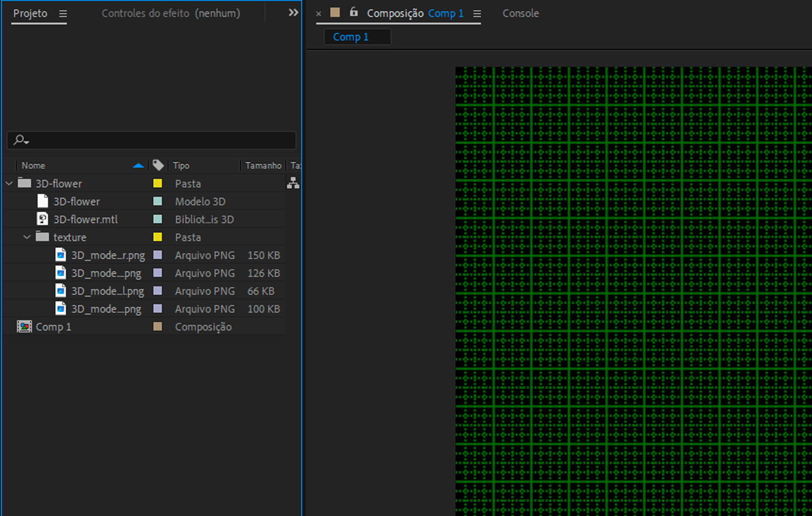Screen dimensions: 812x516
Task: Select the 3D-flower.mtl item name
Action: pyautogui.click(x=85, y=219)
